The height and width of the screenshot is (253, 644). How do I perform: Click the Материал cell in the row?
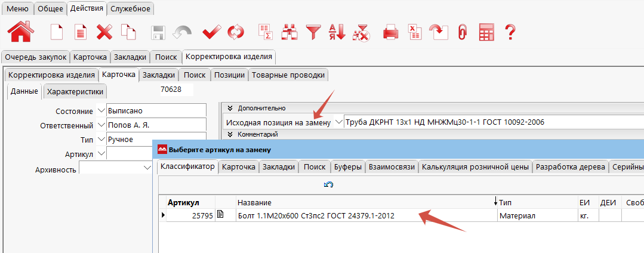point(537,215)
